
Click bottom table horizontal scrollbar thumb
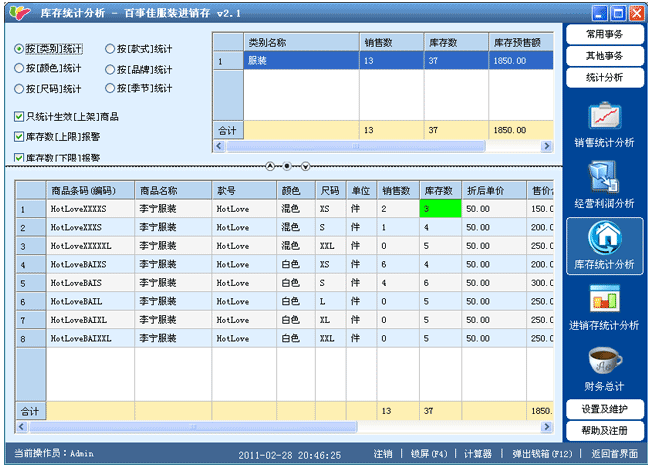(x=193, y=426)
